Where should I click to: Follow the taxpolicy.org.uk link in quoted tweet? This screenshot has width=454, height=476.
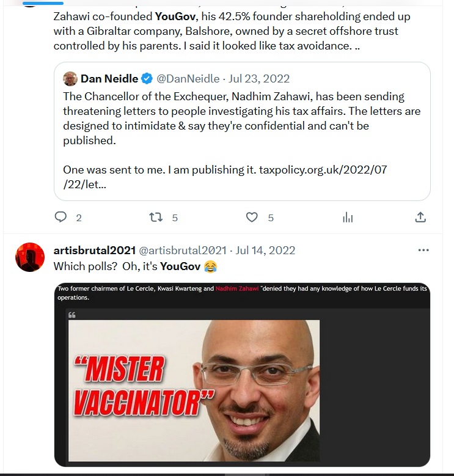pyautogui.click(x=225, y=177)
